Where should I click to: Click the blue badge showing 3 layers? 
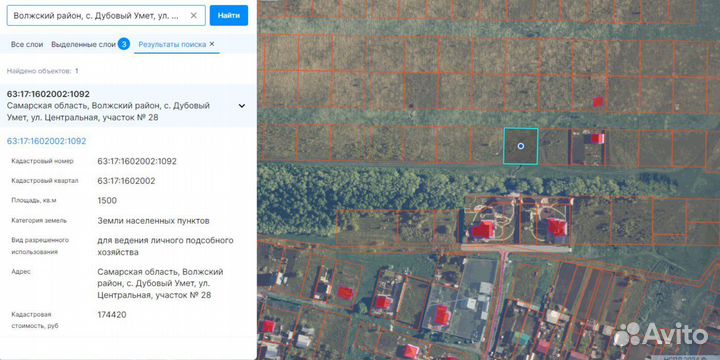124,45
